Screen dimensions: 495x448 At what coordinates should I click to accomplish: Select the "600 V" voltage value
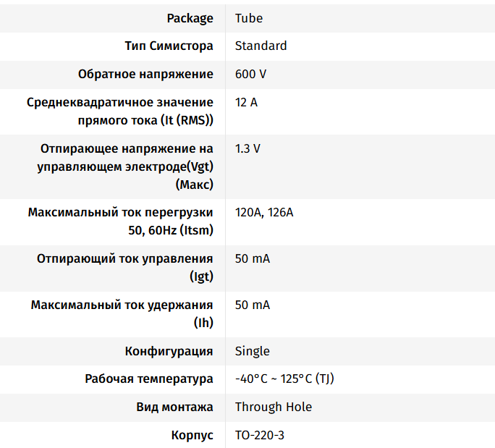click(250, 74)
